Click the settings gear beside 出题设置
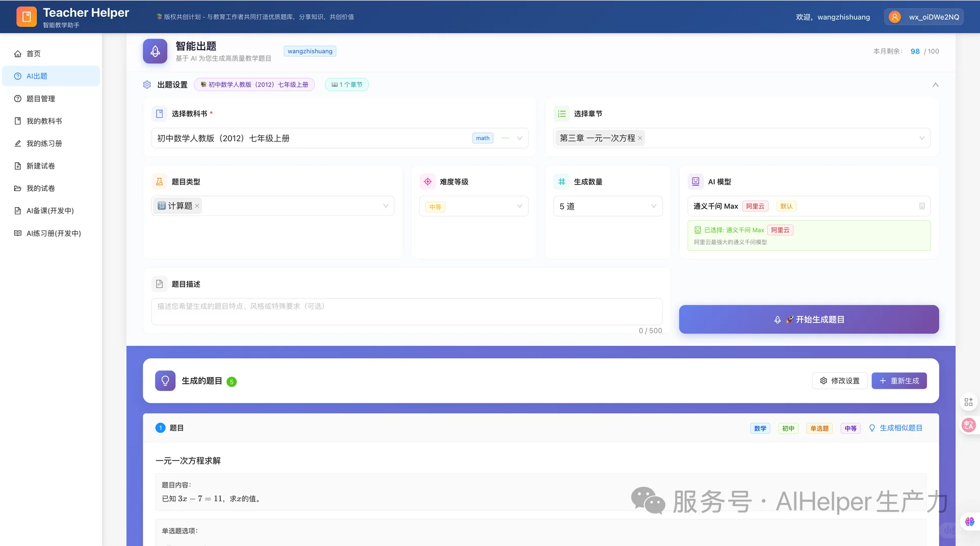980x546 pixels. coord(147,84)
